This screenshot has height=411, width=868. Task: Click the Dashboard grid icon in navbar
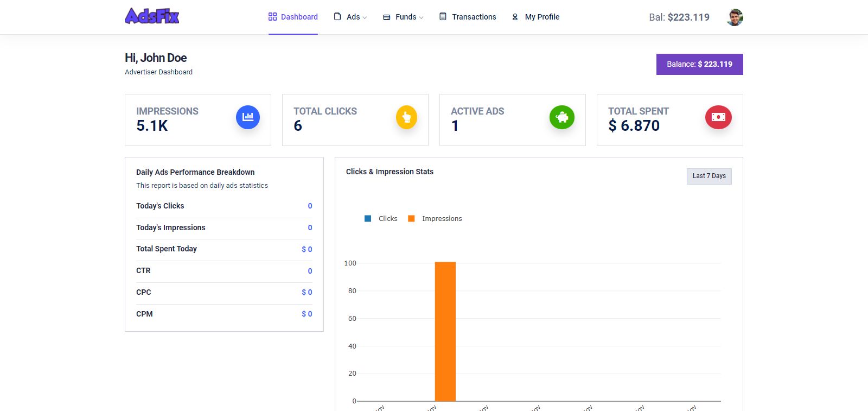click(x=273, y=17)
